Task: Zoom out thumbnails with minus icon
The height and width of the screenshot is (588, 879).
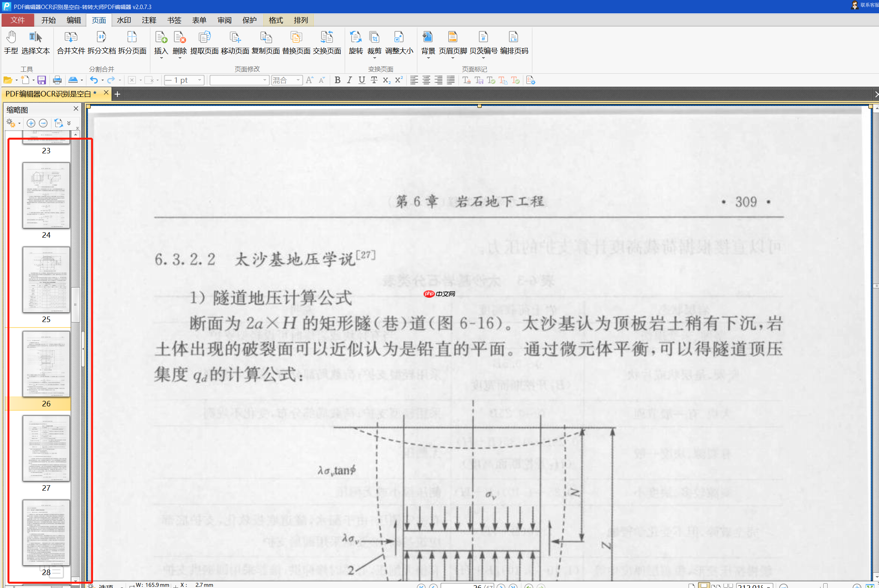Action: click(44, 124)
